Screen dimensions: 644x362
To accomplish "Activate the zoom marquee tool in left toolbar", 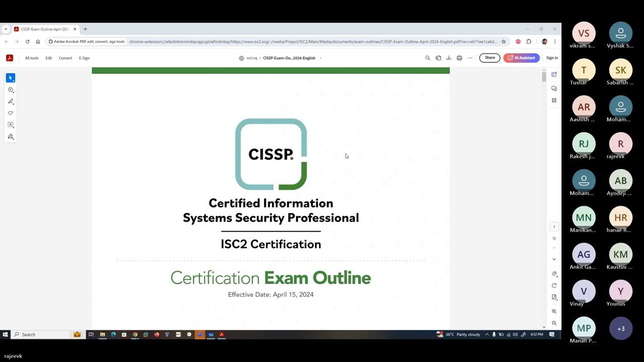I will pos(11,90).
